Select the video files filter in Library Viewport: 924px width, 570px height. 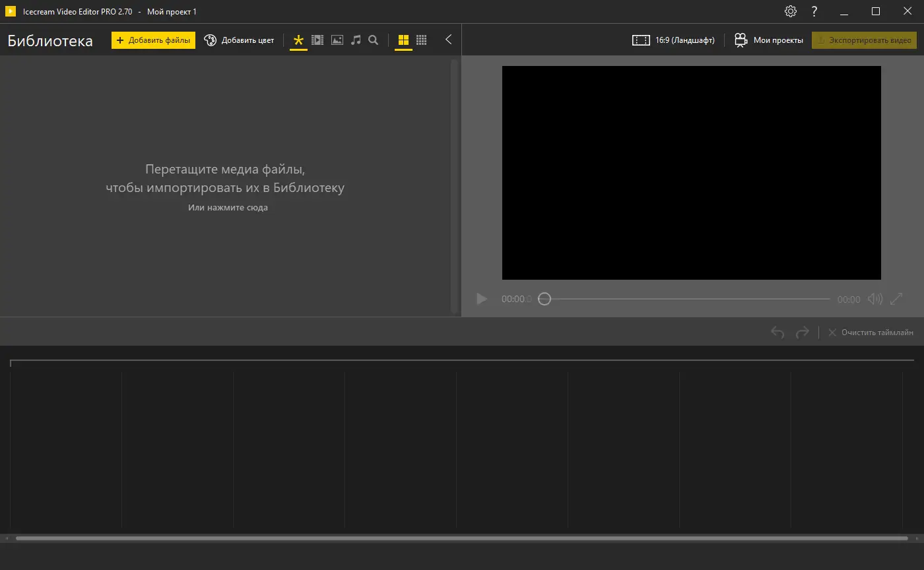click(x=317, y=40)
